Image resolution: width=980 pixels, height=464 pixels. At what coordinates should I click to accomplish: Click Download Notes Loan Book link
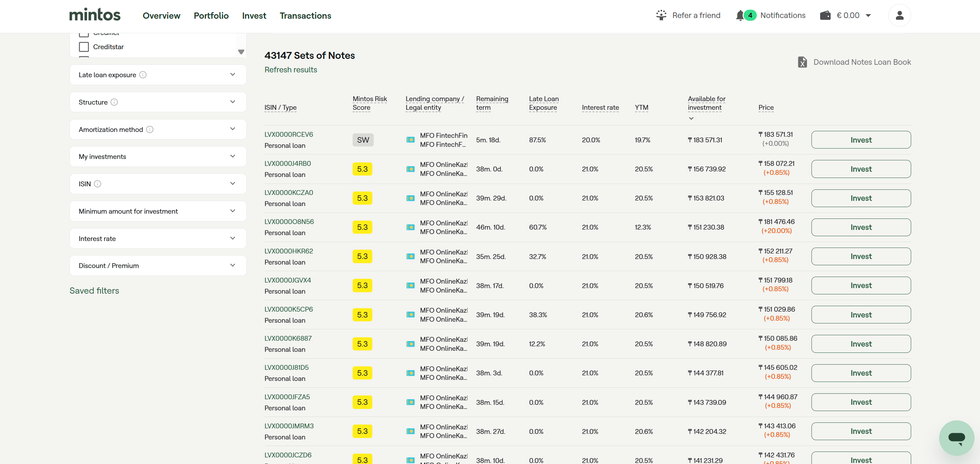[862, 62]
